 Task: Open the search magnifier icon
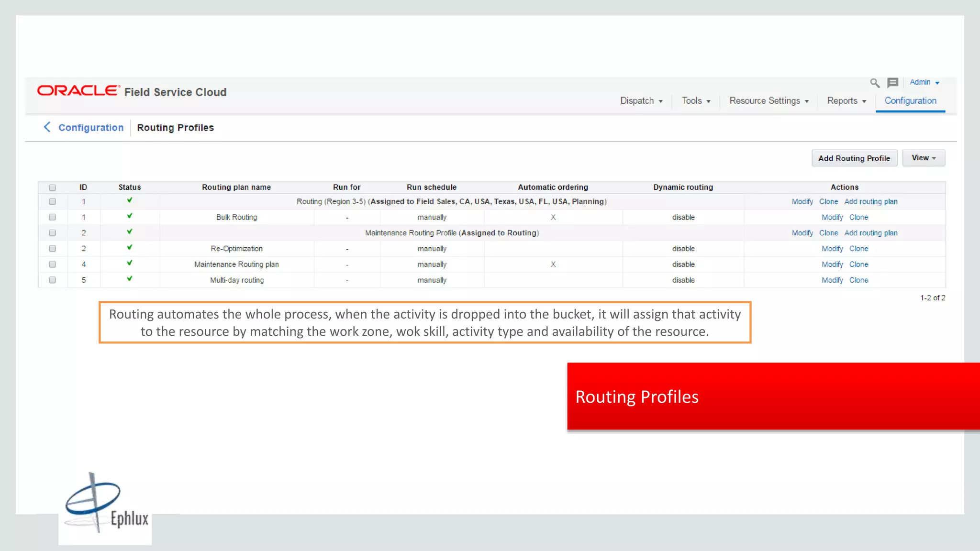click(875, 83)
